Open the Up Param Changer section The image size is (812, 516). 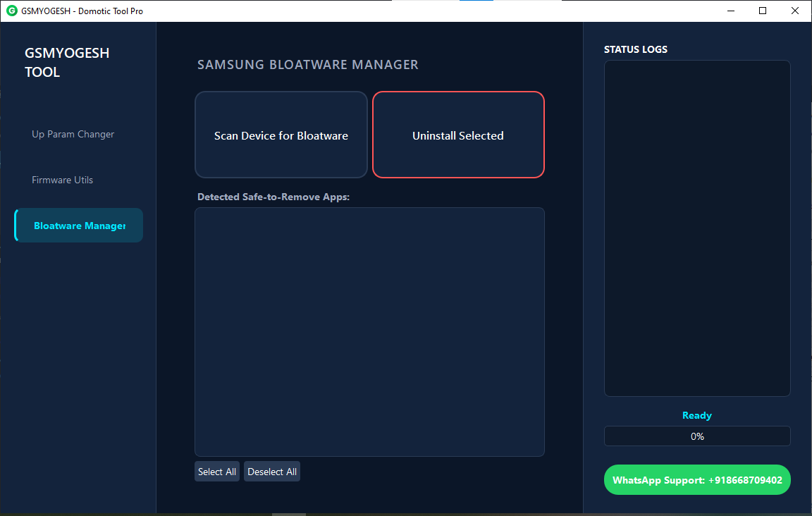click(x=73, y=134)
